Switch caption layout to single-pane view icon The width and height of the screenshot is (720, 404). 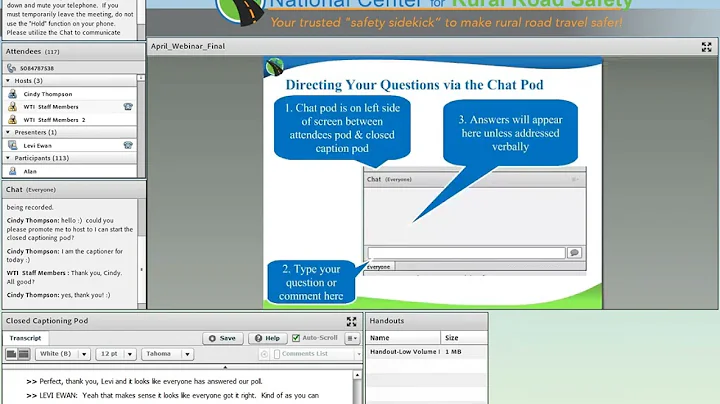pos(11,354)
